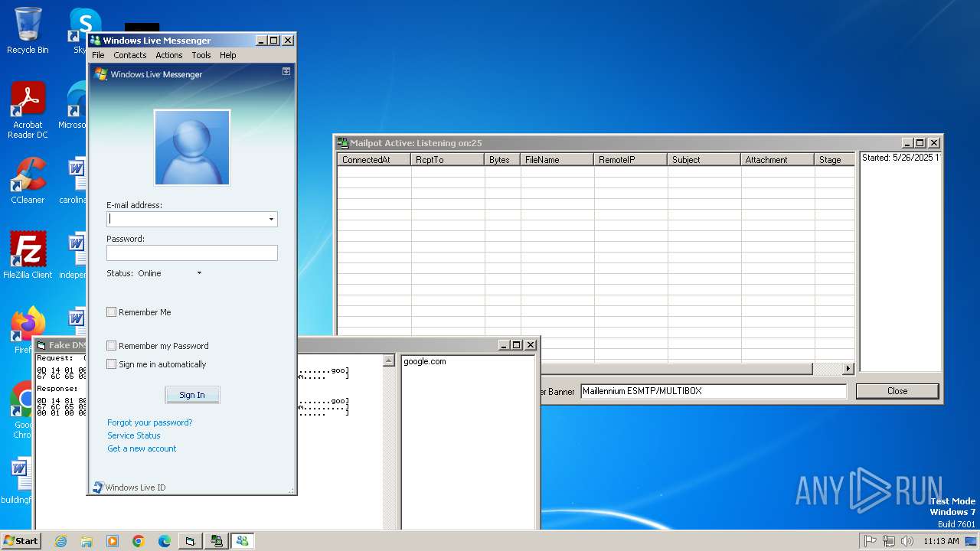Check the Remember Me checkbox
This screenshot has width=980, height=551.
[112, 312]
